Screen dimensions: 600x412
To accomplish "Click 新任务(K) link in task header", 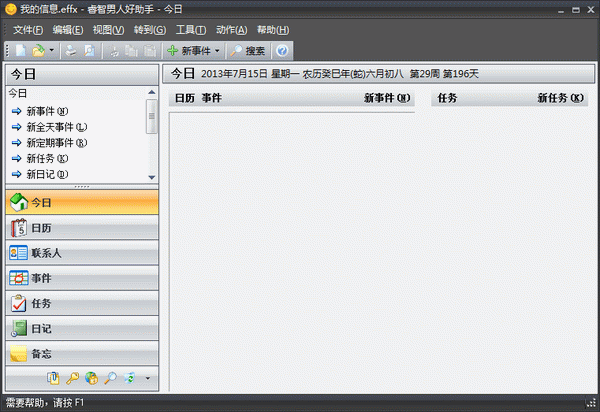I will tap(561, 98).
